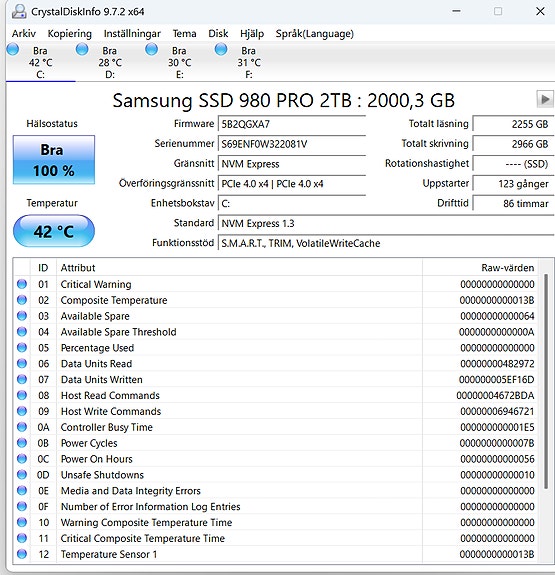
Task: Open the Språk(Language) menu
Action: 315,34
